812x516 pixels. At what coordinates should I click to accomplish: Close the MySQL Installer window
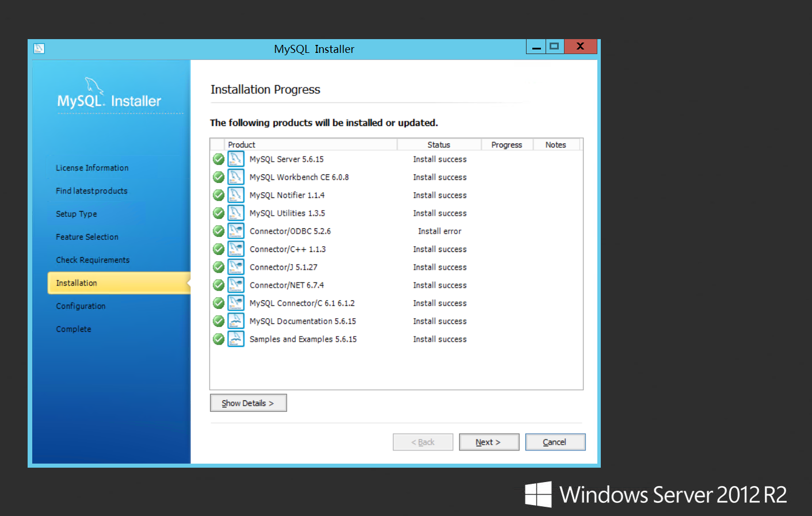(581, 47)
